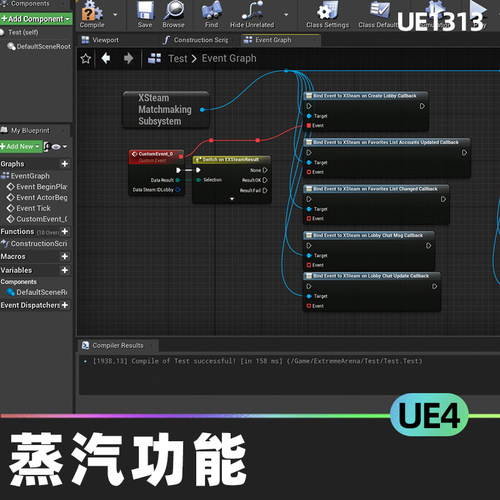Click the Compile toolbar icon
The height and width of the screenshot is (500, 500).
tap(92, 13)
